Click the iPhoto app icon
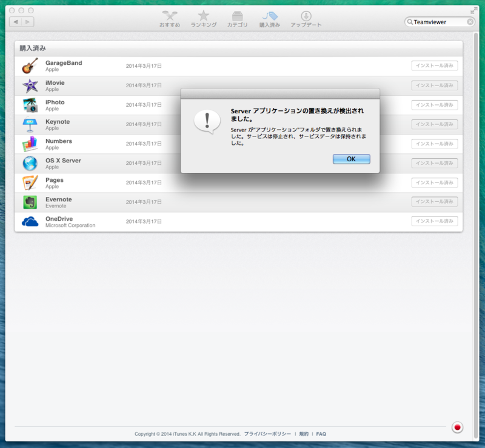The width and height of the screenshot is (485, 448). [30, 105]
